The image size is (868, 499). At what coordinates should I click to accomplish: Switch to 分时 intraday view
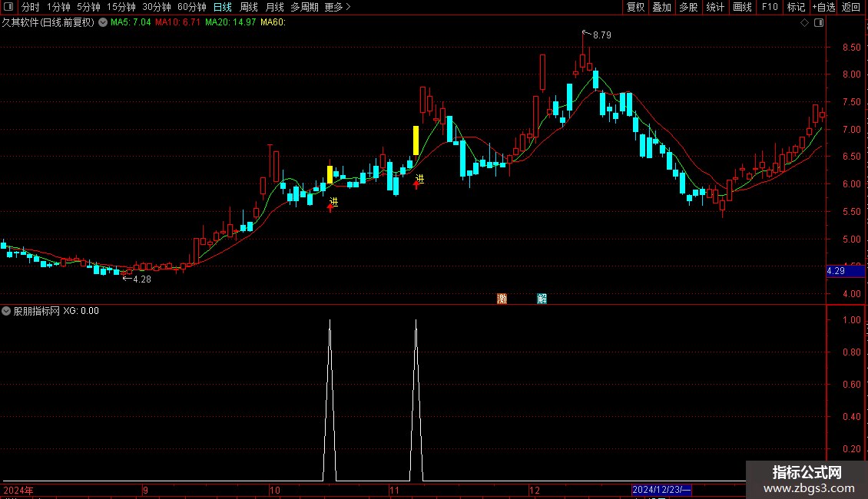[x=31, y=7]
